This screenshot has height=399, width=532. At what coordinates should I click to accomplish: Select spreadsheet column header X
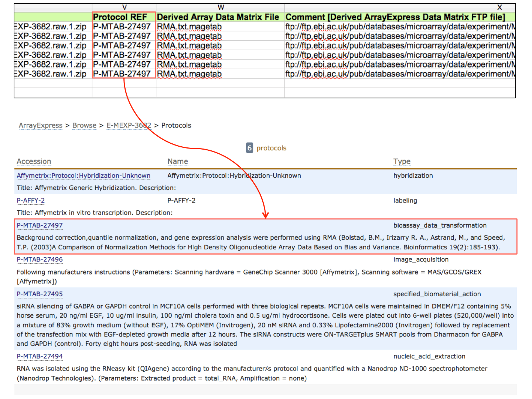499,7
